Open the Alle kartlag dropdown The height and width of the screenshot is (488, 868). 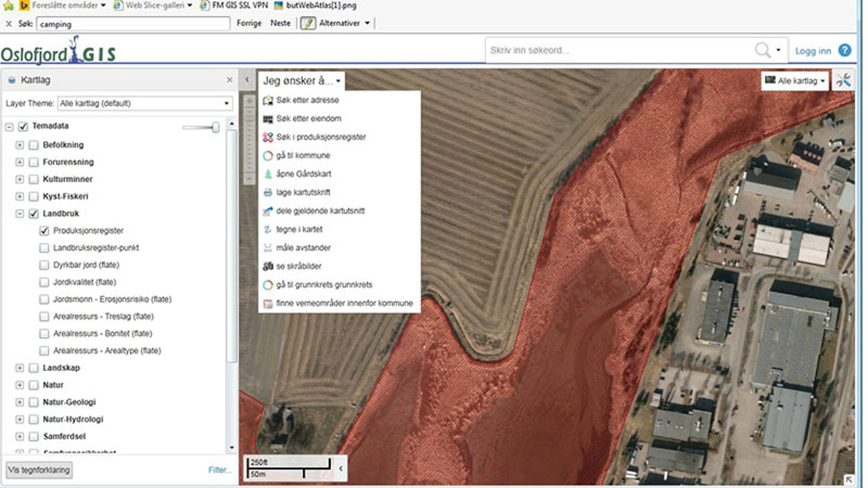795,80
